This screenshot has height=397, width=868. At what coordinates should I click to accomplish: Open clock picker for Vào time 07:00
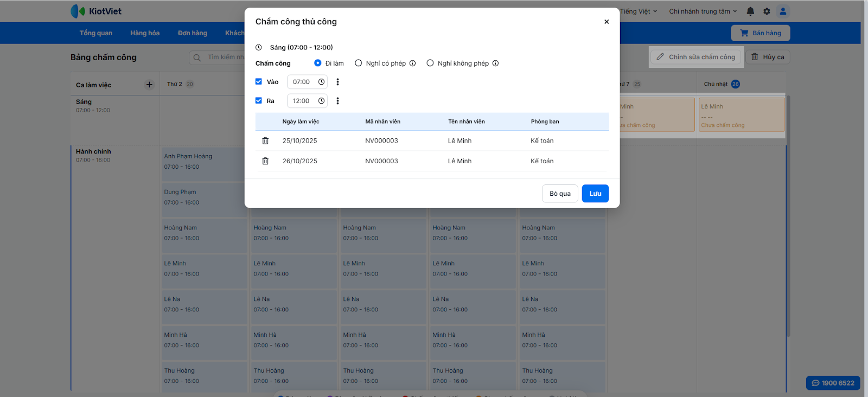[x=321, y=82]
